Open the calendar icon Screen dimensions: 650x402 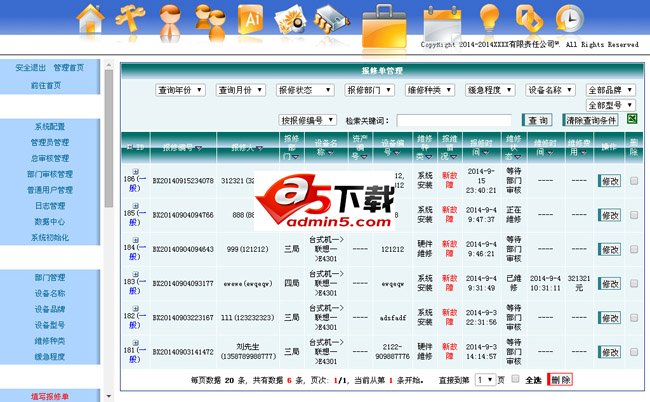[442, 23]
